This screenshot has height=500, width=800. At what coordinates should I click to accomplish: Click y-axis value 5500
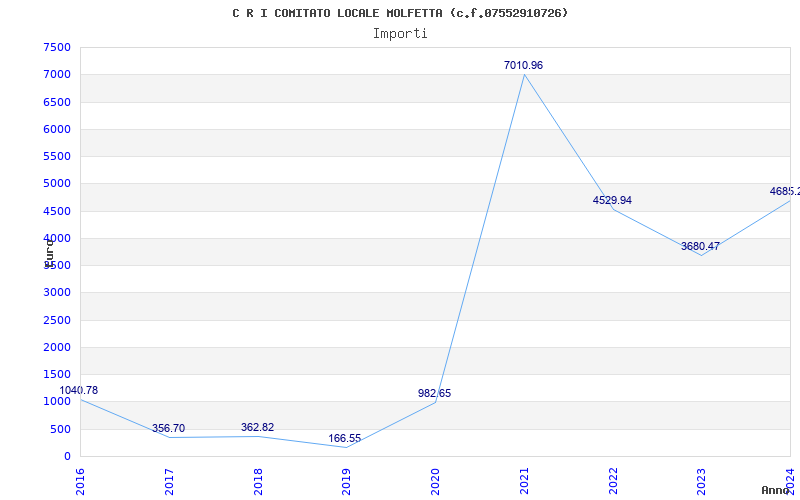(x=57, y=156)
